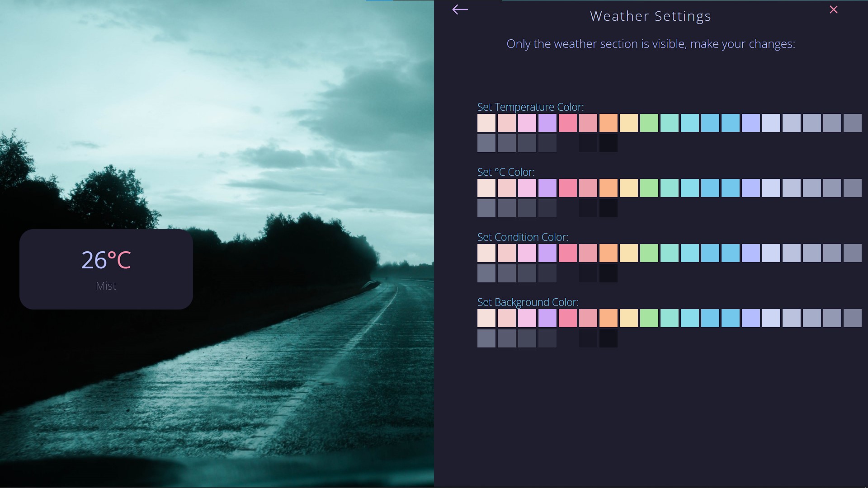Pick the orange swatch for °C Color

click(x=609, y=188)
